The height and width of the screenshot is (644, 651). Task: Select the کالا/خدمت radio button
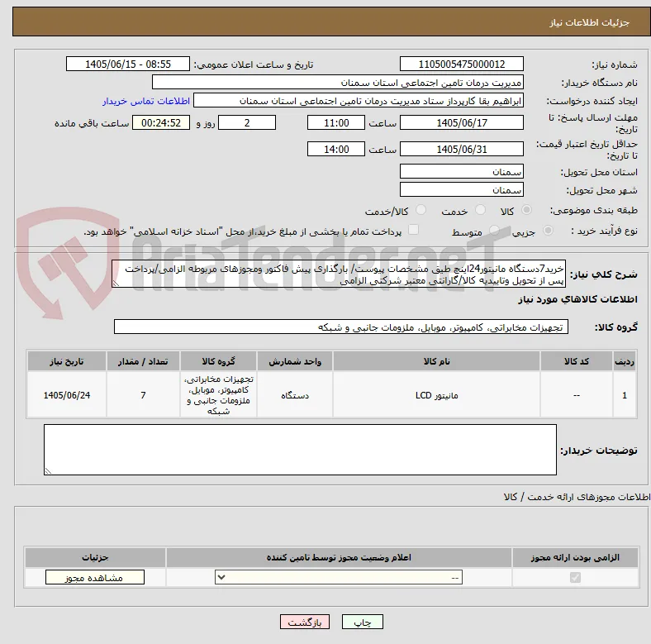point(421,210)
